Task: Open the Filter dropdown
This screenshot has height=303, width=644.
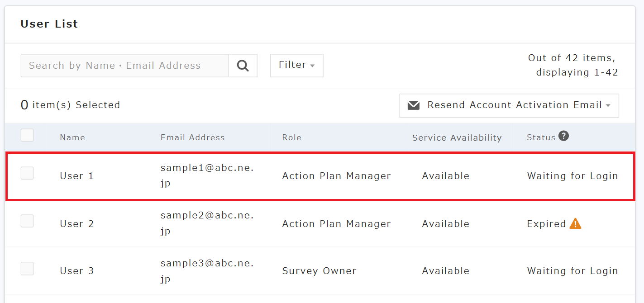Action: coord(296,65)
